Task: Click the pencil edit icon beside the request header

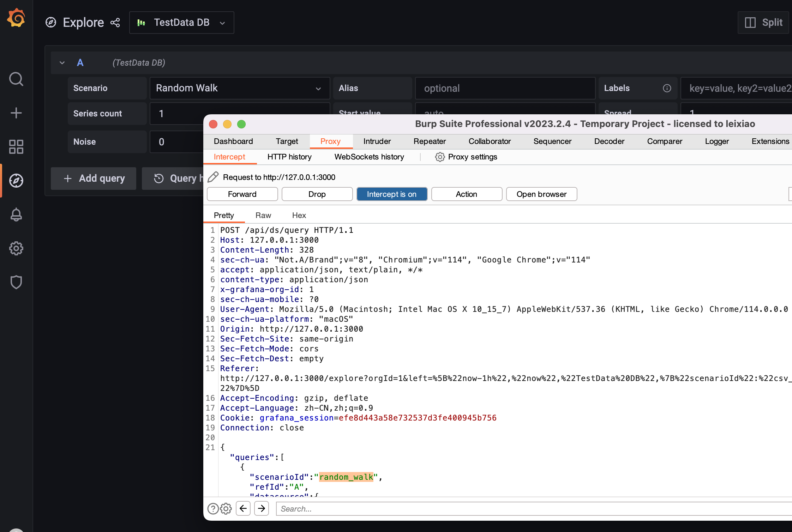Action: [x=213, y=177]
